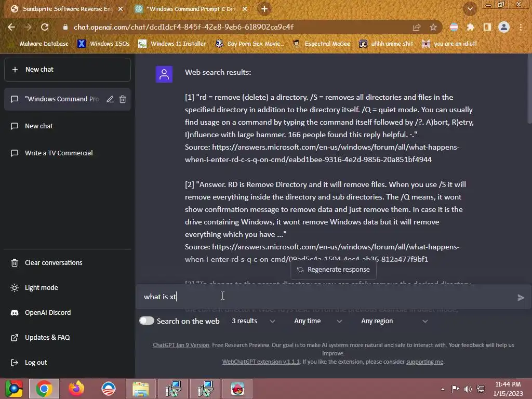This screenshot has height=399, width=532.
Task: Open the OpenAI Discord link
Action: [68, 312]
